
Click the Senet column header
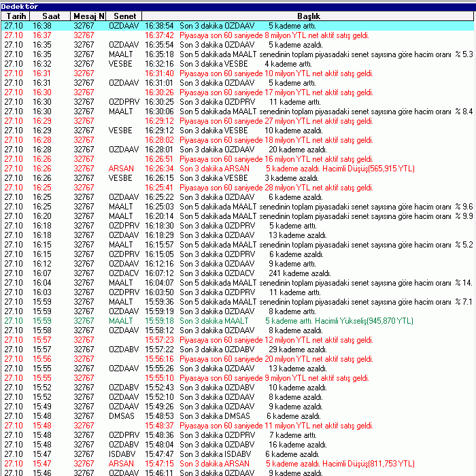[124, 15]
